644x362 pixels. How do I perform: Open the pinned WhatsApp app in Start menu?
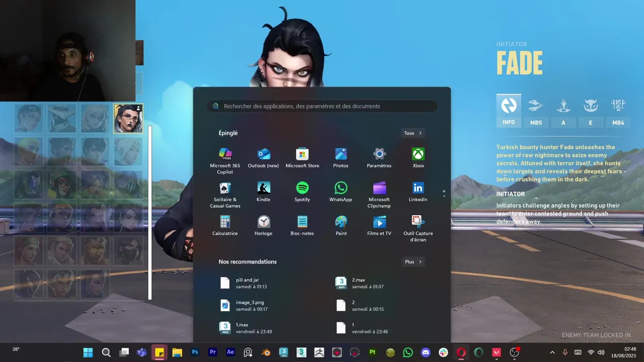click(341, 192)
